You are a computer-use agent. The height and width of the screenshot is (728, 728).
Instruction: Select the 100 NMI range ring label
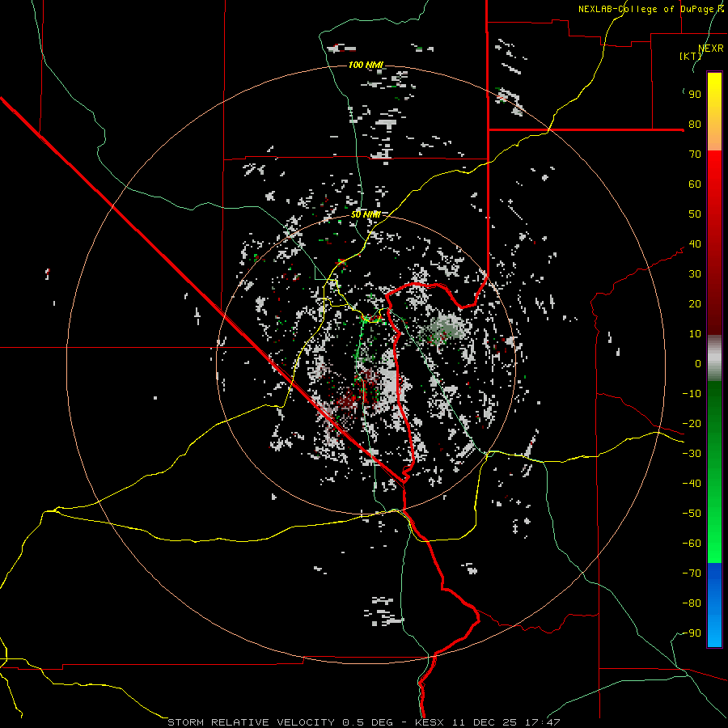point(366,65)
